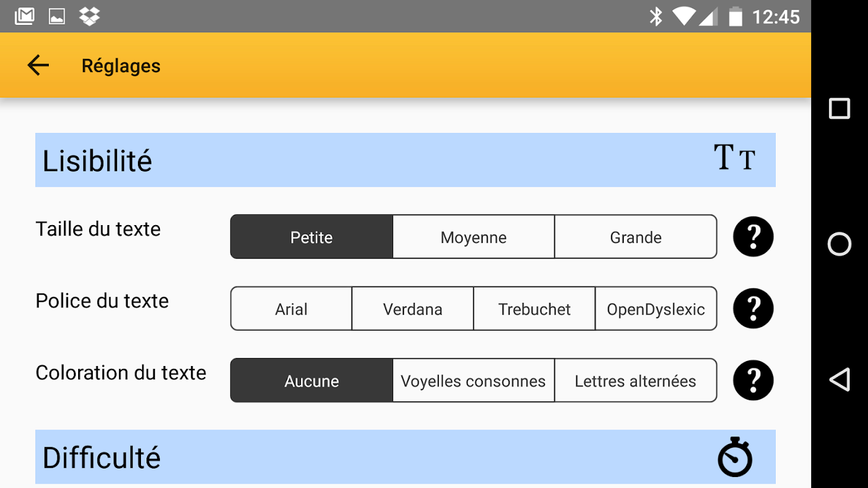
Task: Select Grande text size
Action: pos(635,237)
